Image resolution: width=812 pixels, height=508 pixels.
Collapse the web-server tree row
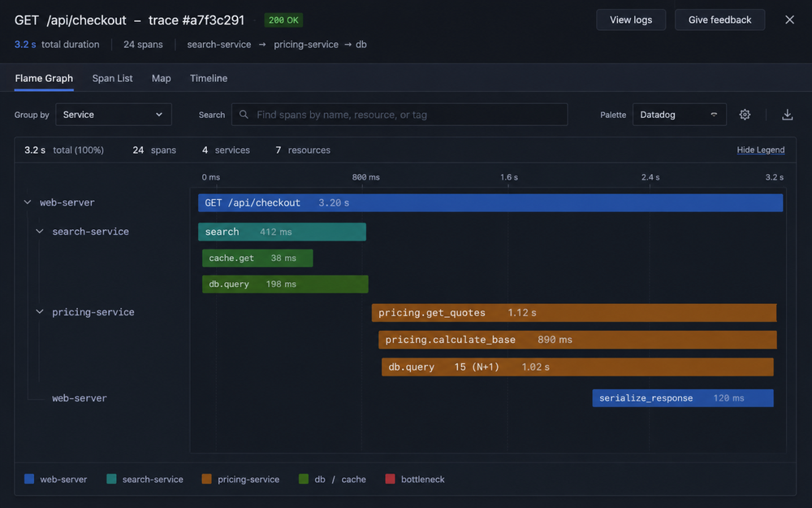[x=28, y=202]
